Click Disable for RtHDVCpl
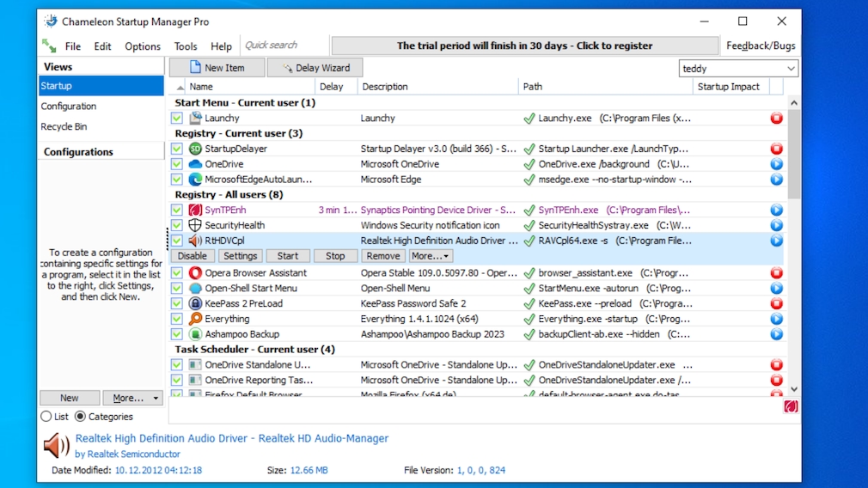This screenshot has height=488, width=868. [x=193, y=256]
